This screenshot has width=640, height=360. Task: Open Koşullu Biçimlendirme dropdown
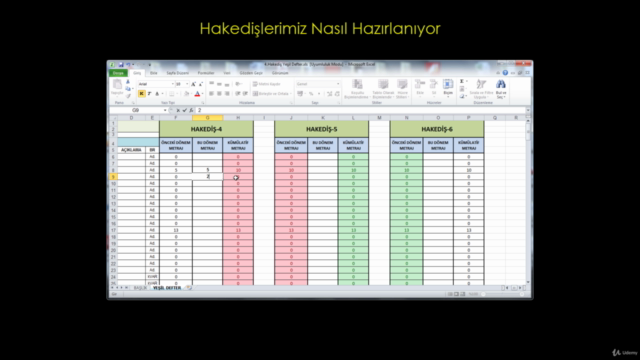[x=356, y=89]
